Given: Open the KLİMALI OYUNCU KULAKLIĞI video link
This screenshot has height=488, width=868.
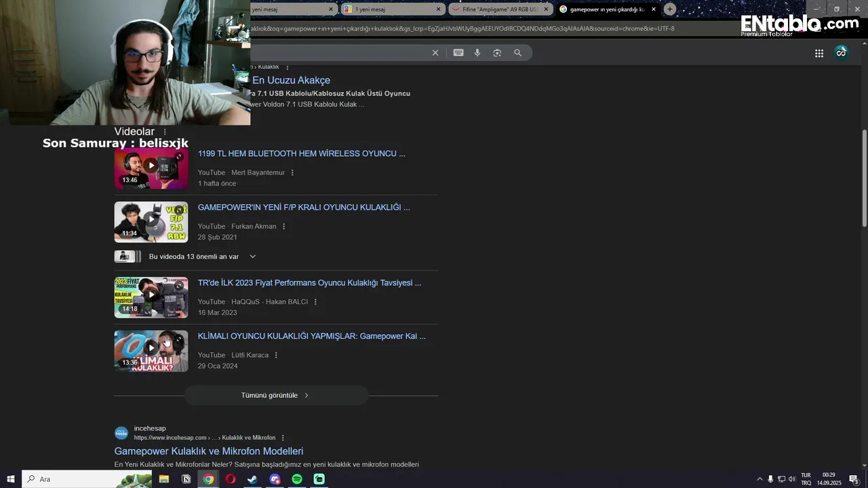Looking at the screenshot, I should coord(312,336).
